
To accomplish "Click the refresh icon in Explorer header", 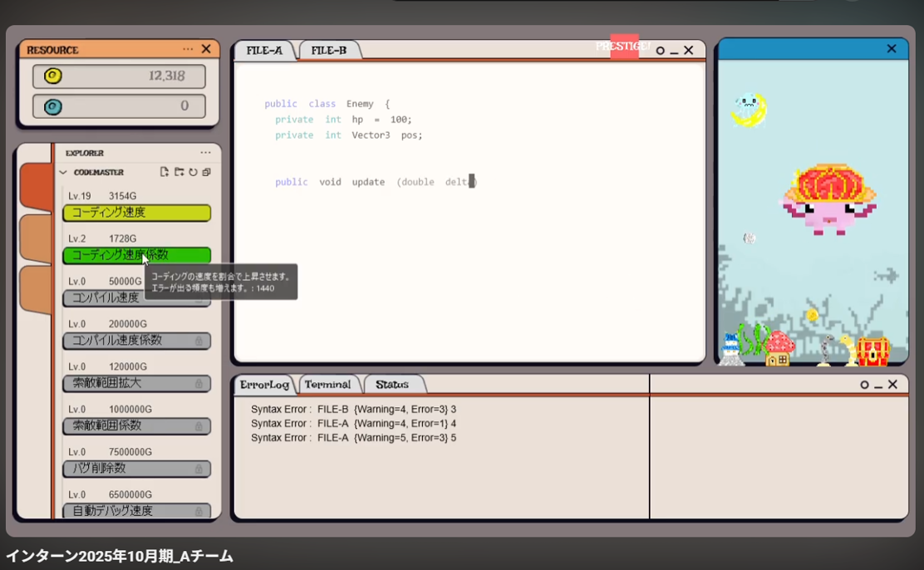I will (x=193, y=172).
